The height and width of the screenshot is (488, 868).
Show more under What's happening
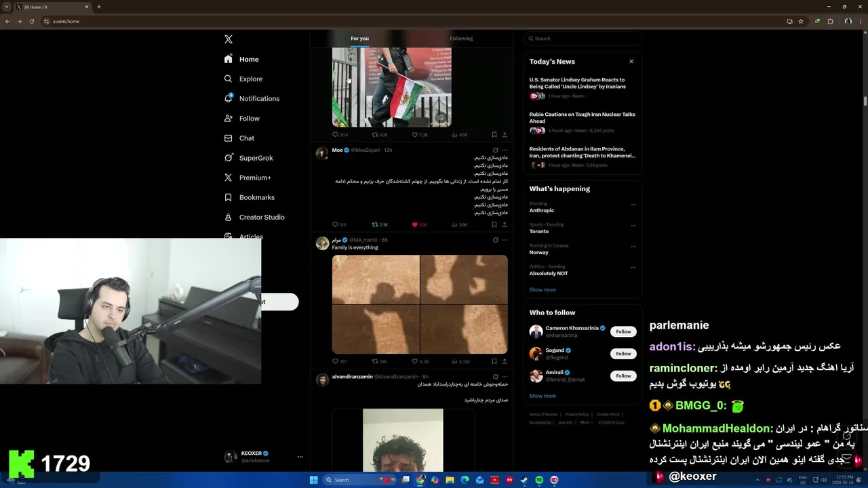(x=542, y=289)
